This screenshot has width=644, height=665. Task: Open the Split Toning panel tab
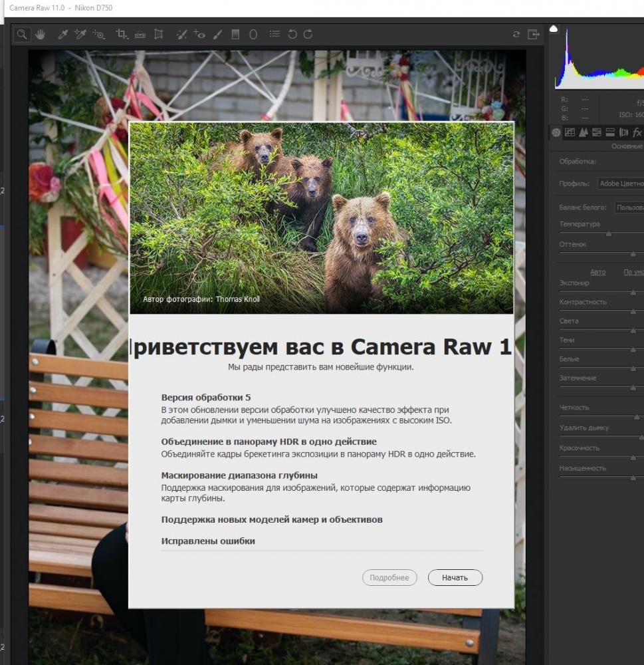point(610,133)
